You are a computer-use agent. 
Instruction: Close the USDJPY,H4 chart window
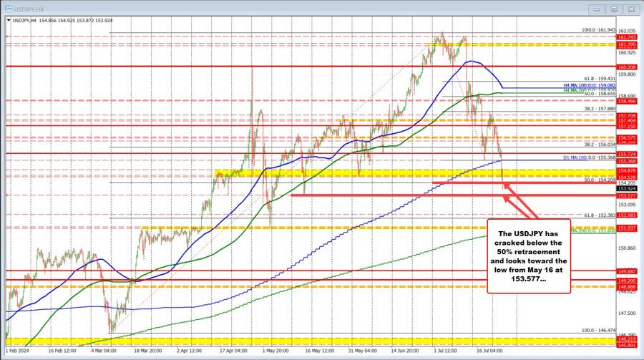630,9
